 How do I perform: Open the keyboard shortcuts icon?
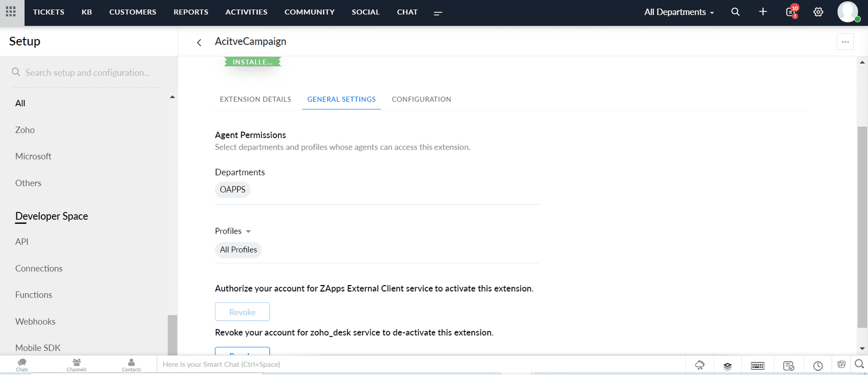pos(757,366)
